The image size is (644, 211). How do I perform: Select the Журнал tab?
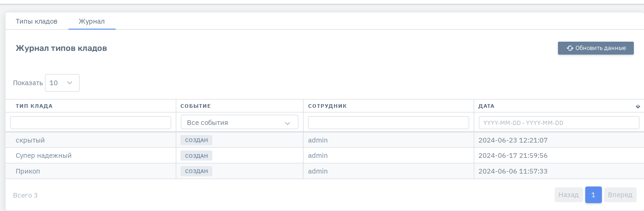92,21
